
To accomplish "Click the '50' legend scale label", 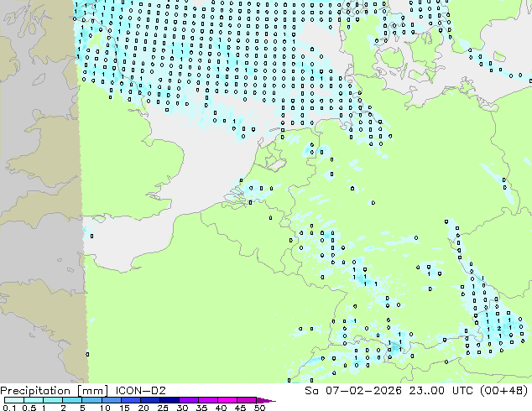I will point(259,408).
